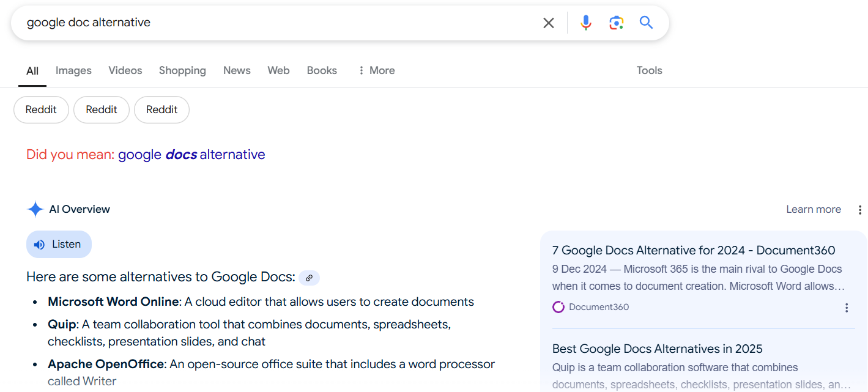The height and width of the screenshot is (392, 868).
Task: Toggle the third Reddit filter chip
Action: pos(161,109)
